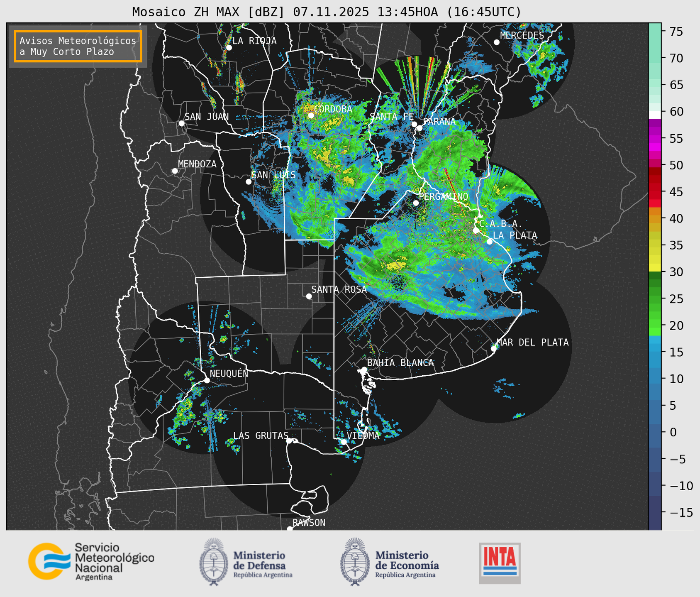Click the La Rioja marker dot
The height and width of the screenshot is (597, 700).
coord(229,48)
